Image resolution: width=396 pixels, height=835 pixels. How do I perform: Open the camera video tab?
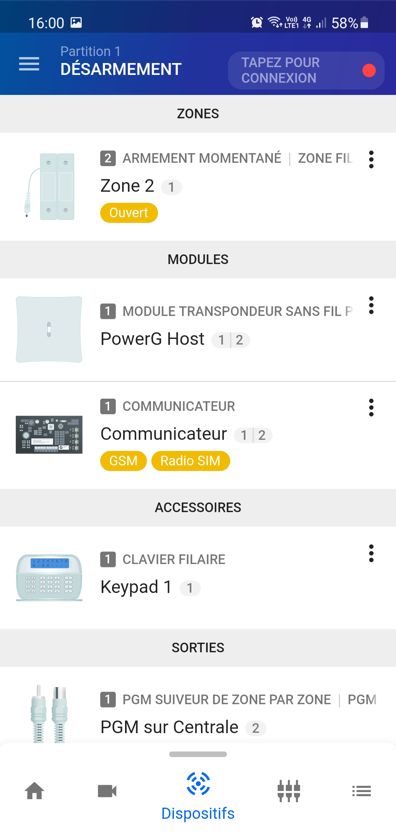(x=108, y=791)
